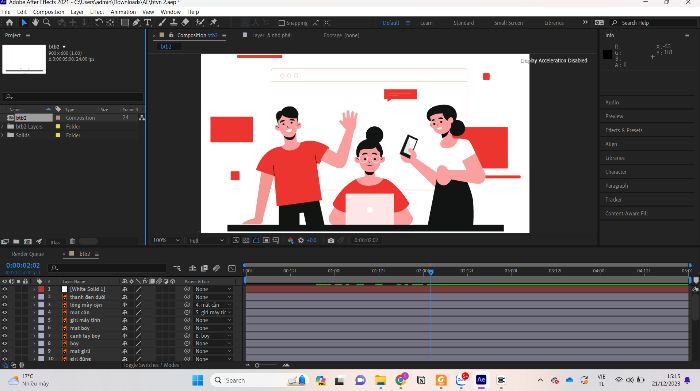Go to the Home screen icon
The height and width of the screenshot is (391, 700).
[x=9, y=22]
